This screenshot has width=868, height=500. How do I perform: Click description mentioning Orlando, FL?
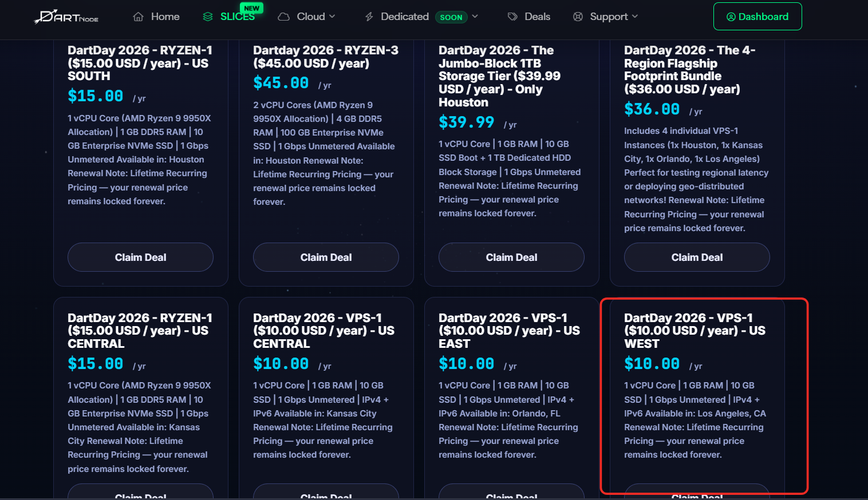pos(508,420)
